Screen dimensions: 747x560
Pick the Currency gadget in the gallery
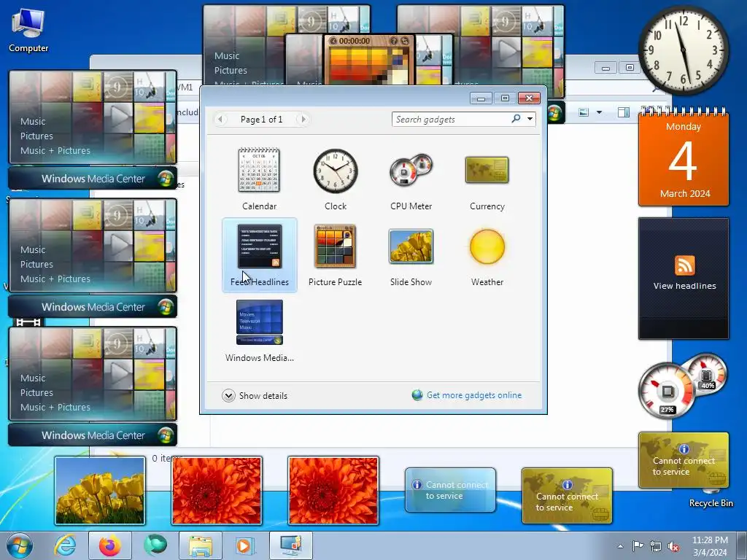(487, 179)
